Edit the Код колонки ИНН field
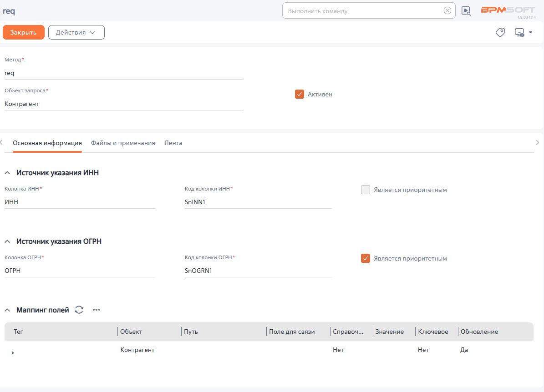The width and height of the screenshot is (544, 392). tap(258, 202)
